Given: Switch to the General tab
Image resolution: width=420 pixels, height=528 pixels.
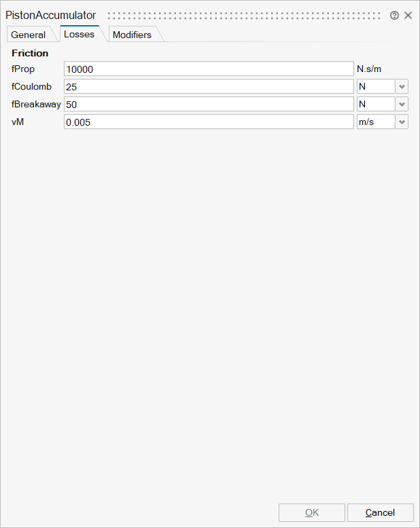Looking at the screenshot, I should click(29, 35).
